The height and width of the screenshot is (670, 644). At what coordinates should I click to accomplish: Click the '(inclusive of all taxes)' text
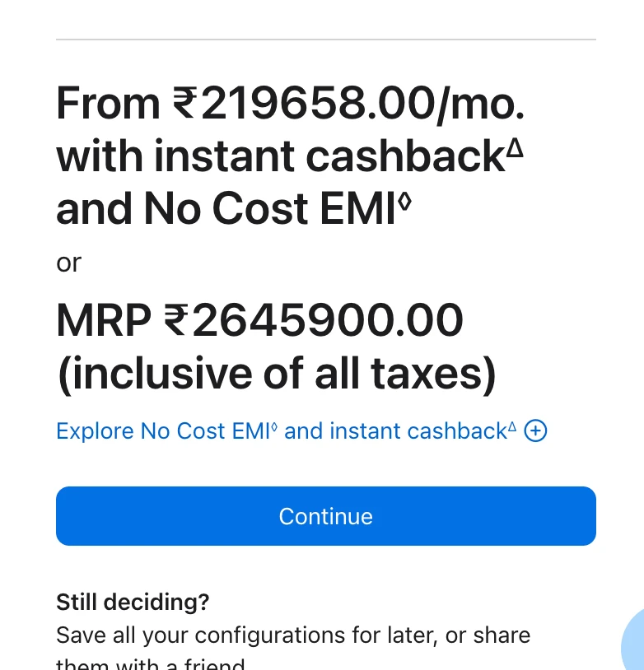click(x=277, y=374)
